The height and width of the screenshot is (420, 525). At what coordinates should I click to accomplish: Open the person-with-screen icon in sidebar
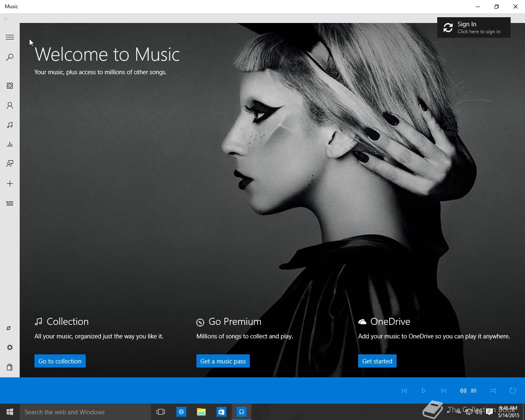[10, 164]
